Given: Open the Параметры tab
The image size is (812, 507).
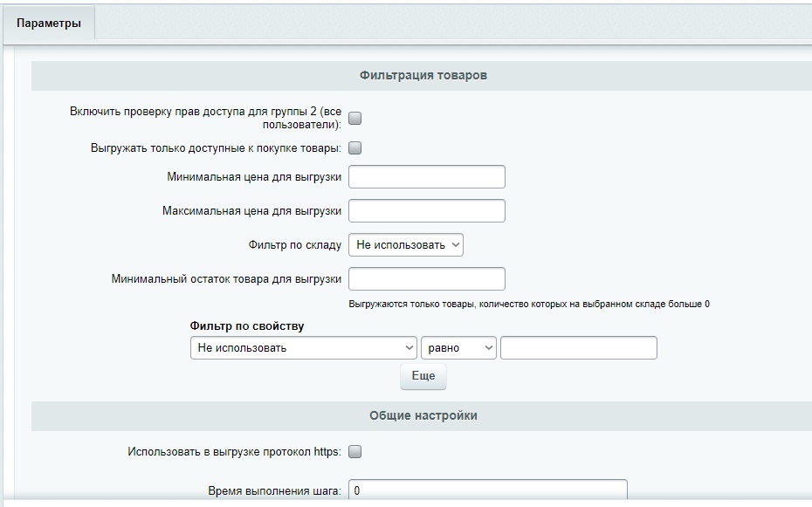Looking at the screenshot, I should pyautogui.click(x=48, y=24).
